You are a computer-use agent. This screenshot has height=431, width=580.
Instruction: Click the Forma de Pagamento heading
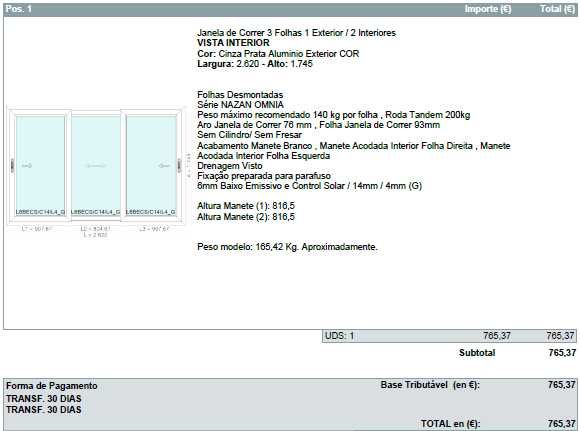[52, 386]
